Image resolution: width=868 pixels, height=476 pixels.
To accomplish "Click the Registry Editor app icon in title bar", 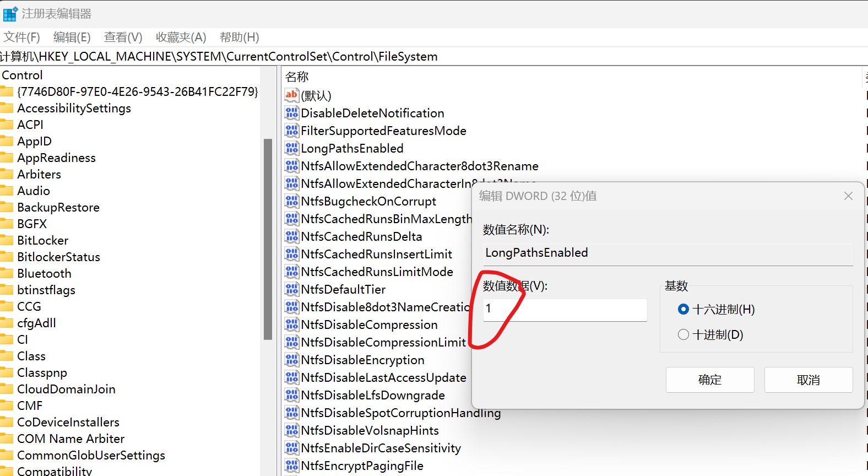I will pos(10,14).
